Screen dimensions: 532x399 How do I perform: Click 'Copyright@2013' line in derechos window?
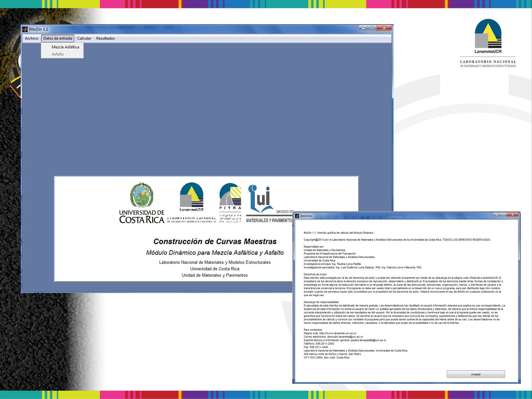coord(397,240)
